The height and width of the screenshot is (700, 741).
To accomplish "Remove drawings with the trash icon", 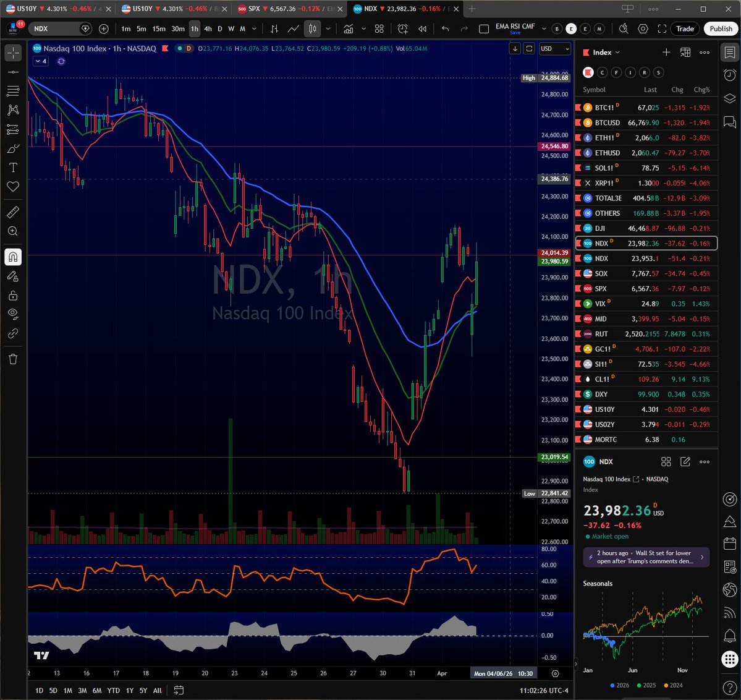I will point(13,359).
